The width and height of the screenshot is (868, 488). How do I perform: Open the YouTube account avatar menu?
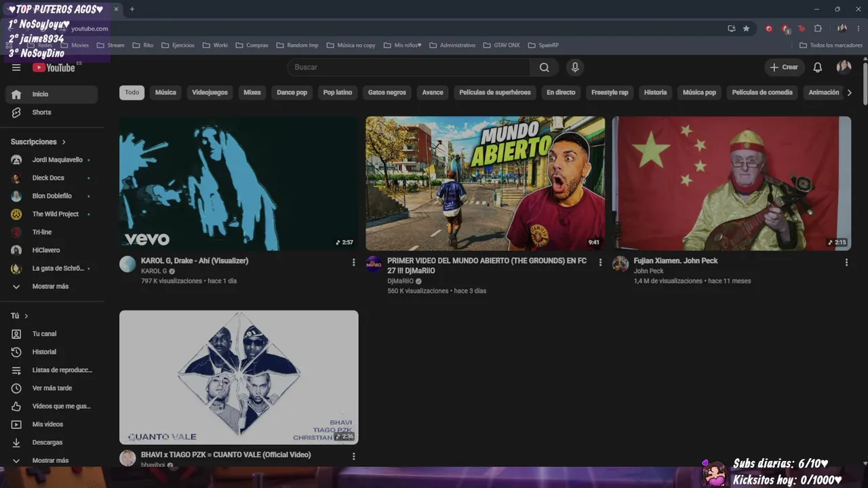click(844, 67)
